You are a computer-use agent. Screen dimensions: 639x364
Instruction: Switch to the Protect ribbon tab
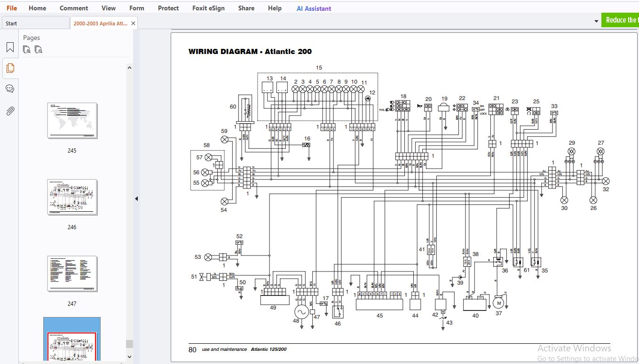(x=168, y=8)
